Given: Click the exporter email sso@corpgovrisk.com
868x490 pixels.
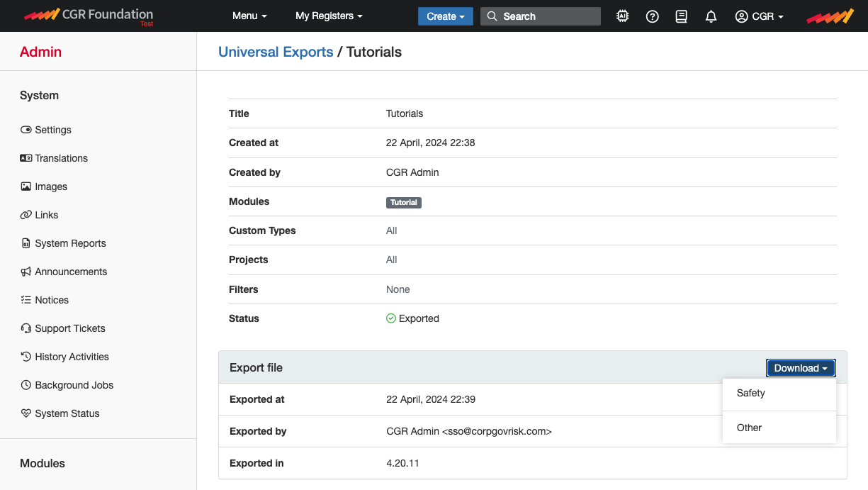Looking at the screenshot, I should [x=497, y=431].
